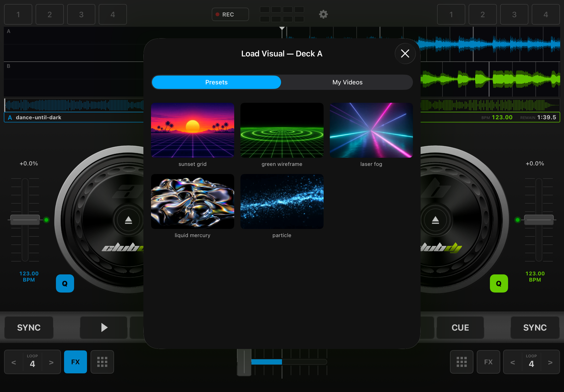This screenshot has height=392, width=564.
Task: Trigger right deck hot cue 4
Action: [x=546, y=15]
